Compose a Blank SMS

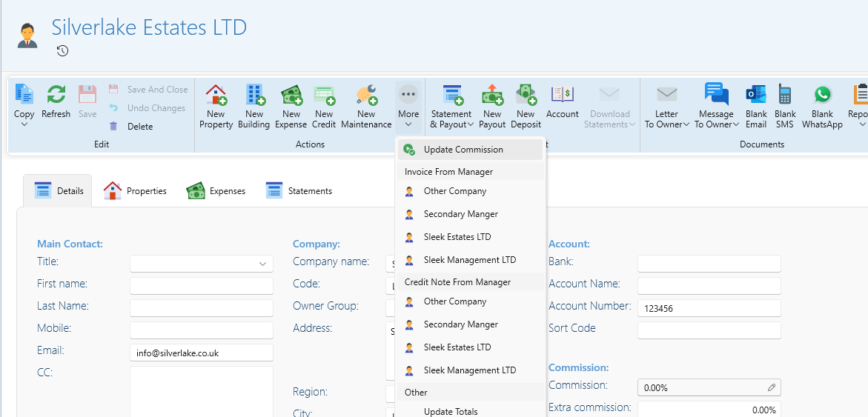coord(784,107)
